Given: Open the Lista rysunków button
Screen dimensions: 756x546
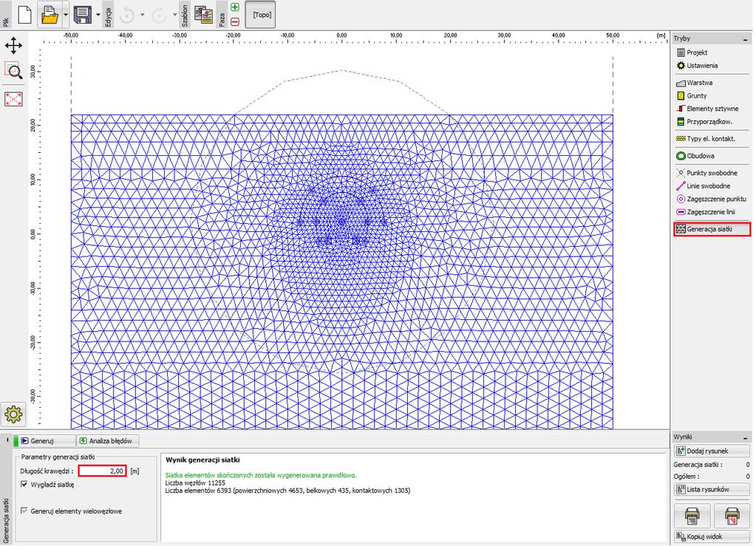Looking at the screenshot, I should pyautogui.click(x=712, y=489).
